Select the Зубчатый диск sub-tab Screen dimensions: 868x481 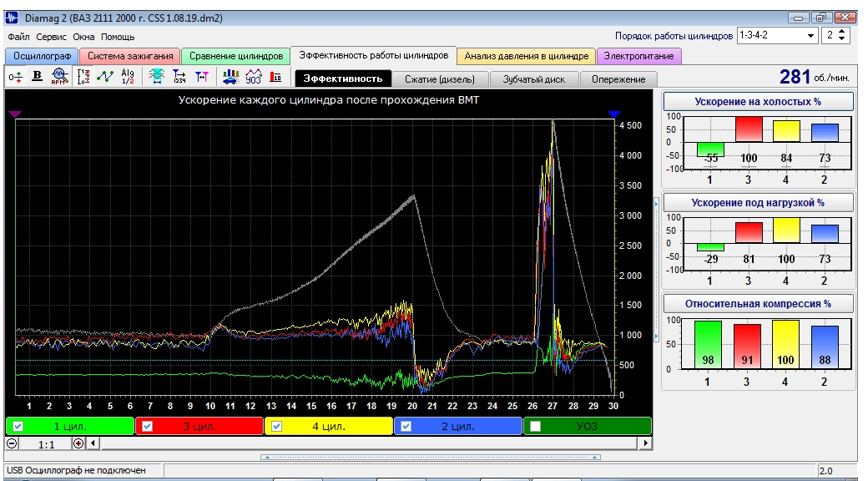[534, 79]
